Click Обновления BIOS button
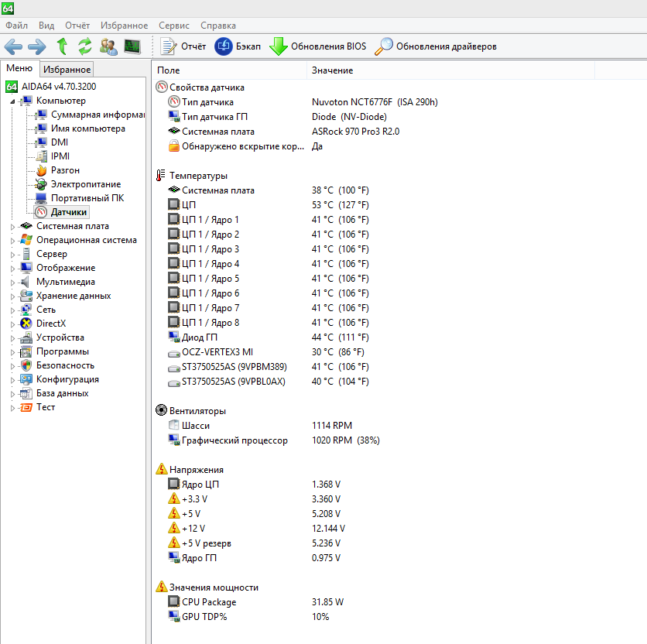Viewport: 647px width, 644px height. tap(318, 46)
